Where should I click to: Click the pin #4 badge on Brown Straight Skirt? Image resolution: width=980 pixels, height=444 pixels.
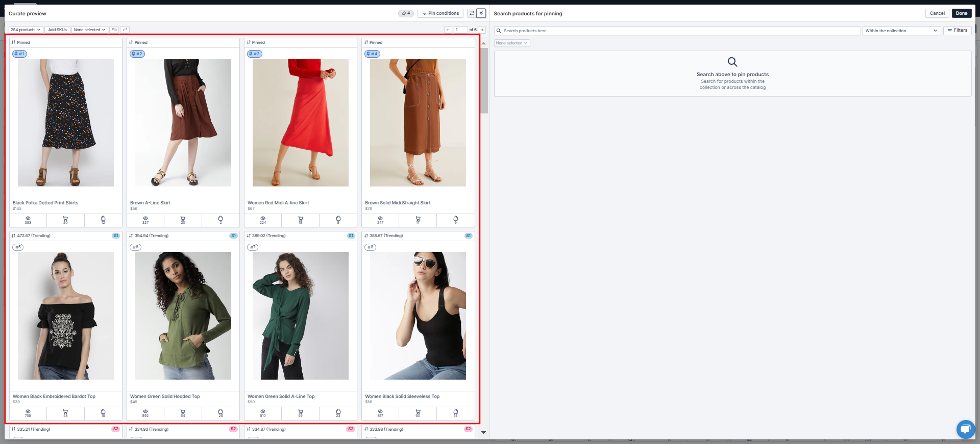tap(372, 54)
